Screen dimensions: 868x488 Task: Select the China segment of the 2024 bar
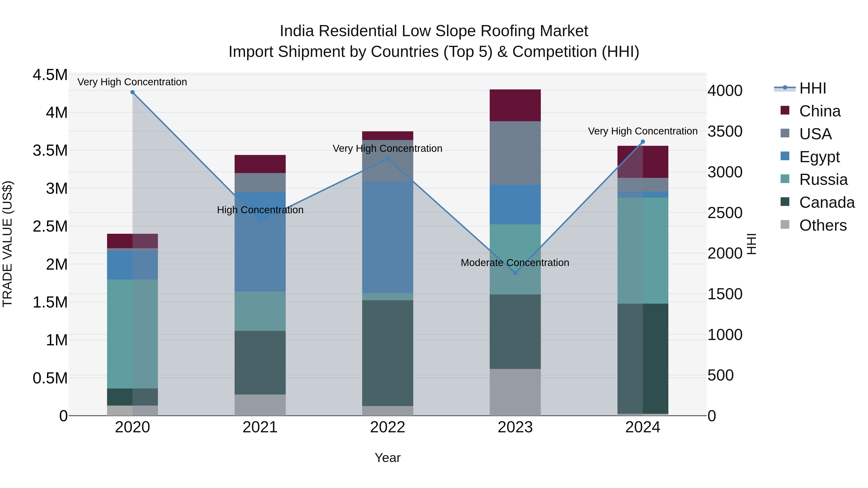[643, 162]
